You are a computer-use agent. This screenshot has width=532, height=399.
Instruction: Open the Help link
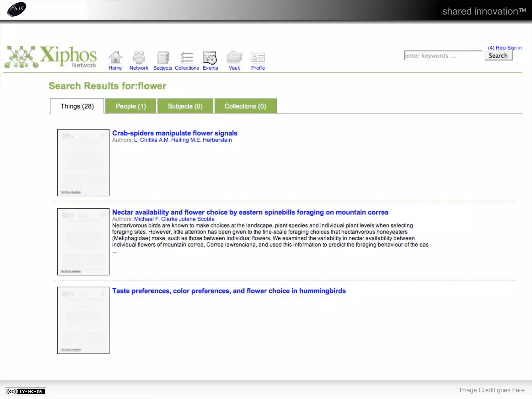[501, 48]
